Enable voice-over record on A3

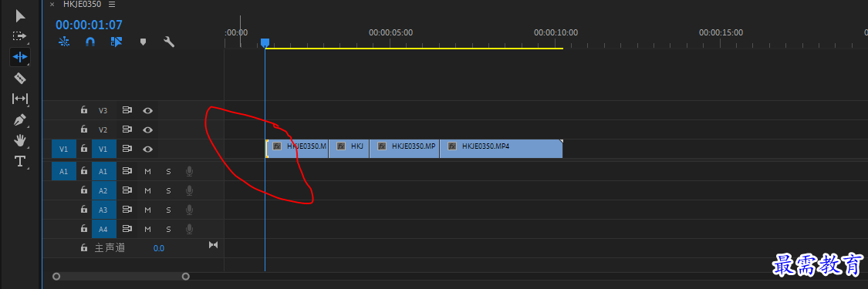[189, 210]
